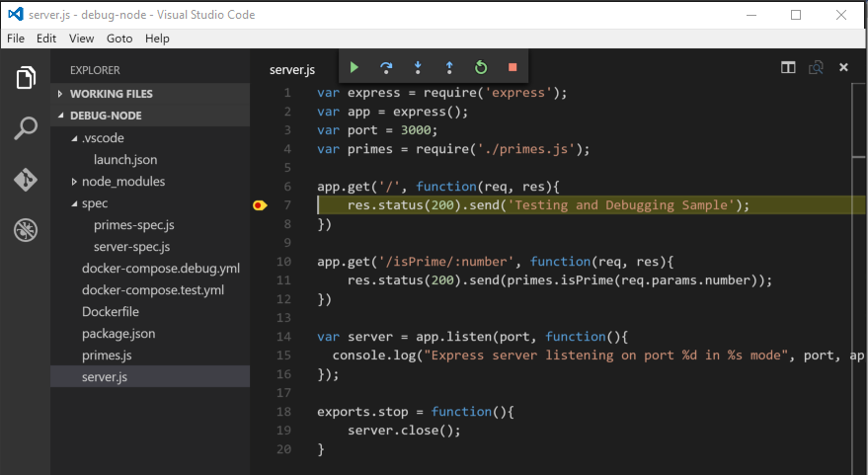868x475 pixels.
Task: Step into with the down arrow icon
Action: [x=418, y=67]
